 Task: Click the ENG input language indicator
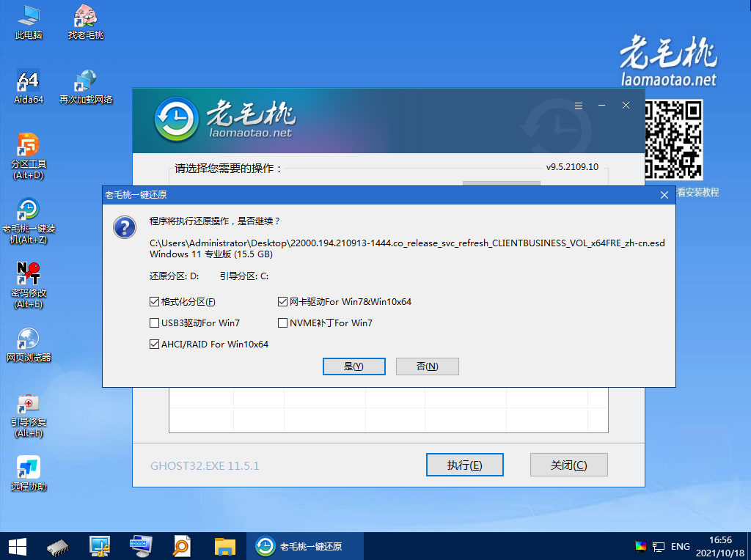click(681, 547)
